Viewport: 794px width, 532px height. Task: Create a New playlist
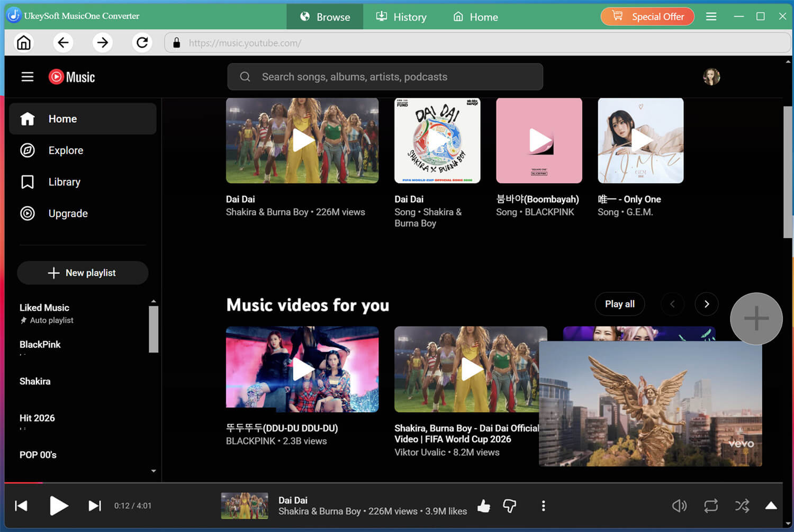point(83,273)
